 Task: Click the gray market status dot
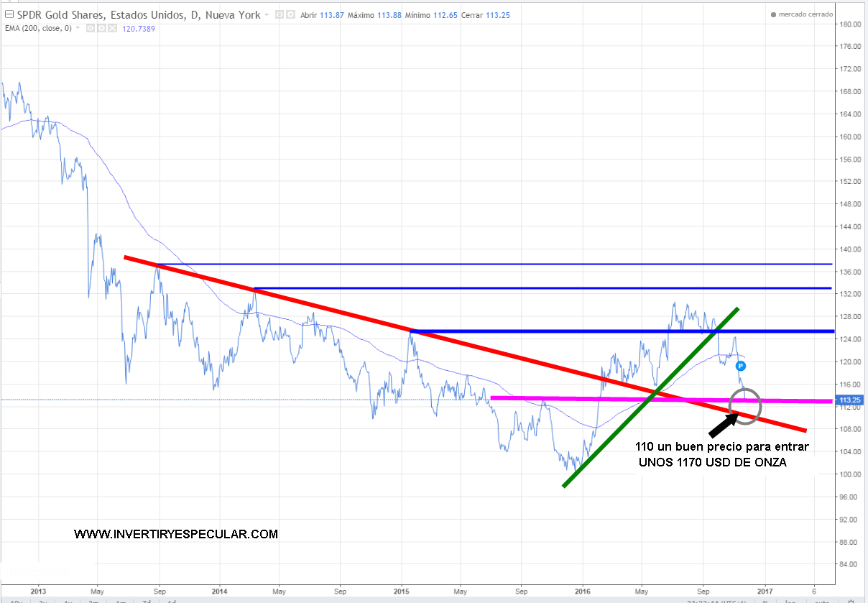tap(773, 14)
